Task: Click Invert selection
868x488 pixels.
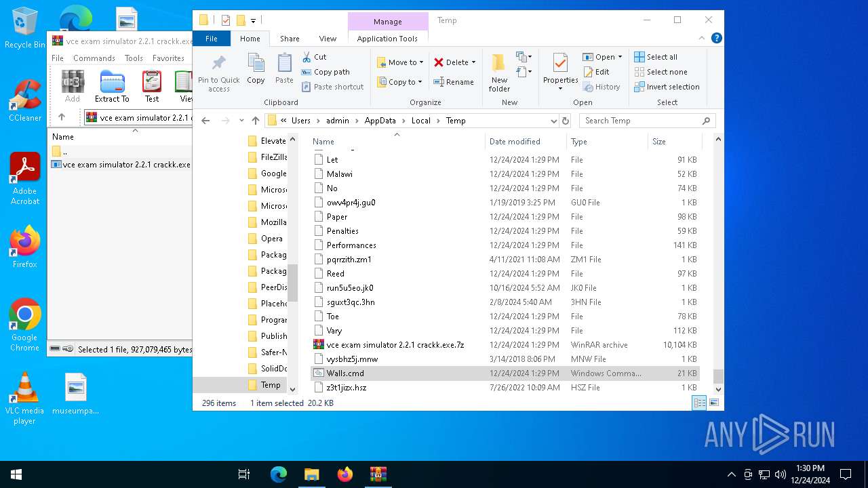Action: pyautogui.click(x=667, y=87)
